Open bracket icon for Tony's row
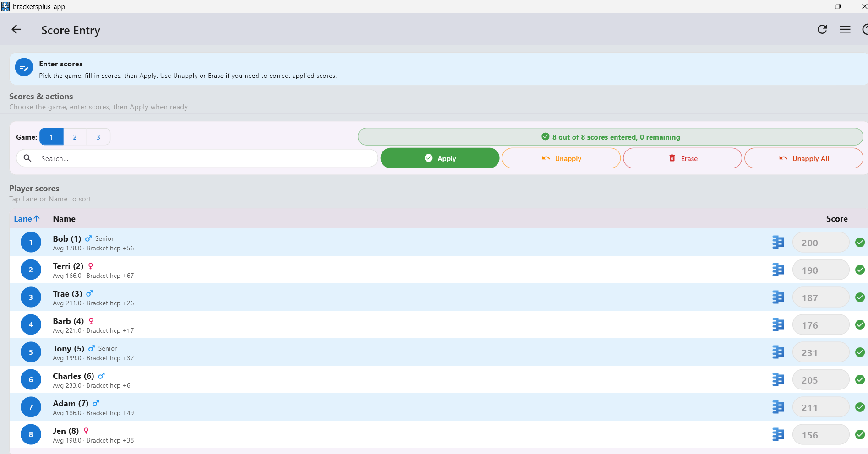868x454 pixels. [778, 352]
